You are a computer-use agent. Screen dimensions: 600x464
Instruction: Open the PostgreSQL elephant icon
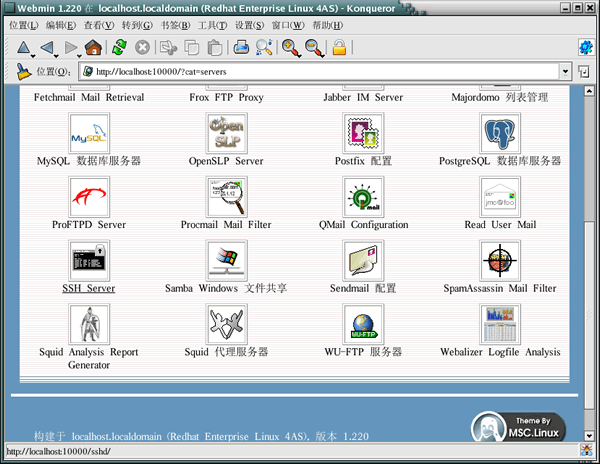tap(500, 133)
